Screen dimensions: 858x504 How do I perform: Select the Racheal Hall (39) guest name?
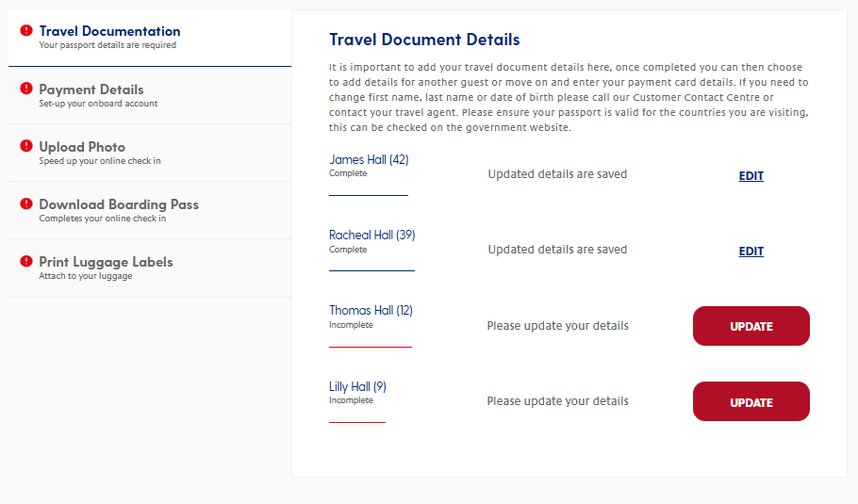tap(372, 236)
